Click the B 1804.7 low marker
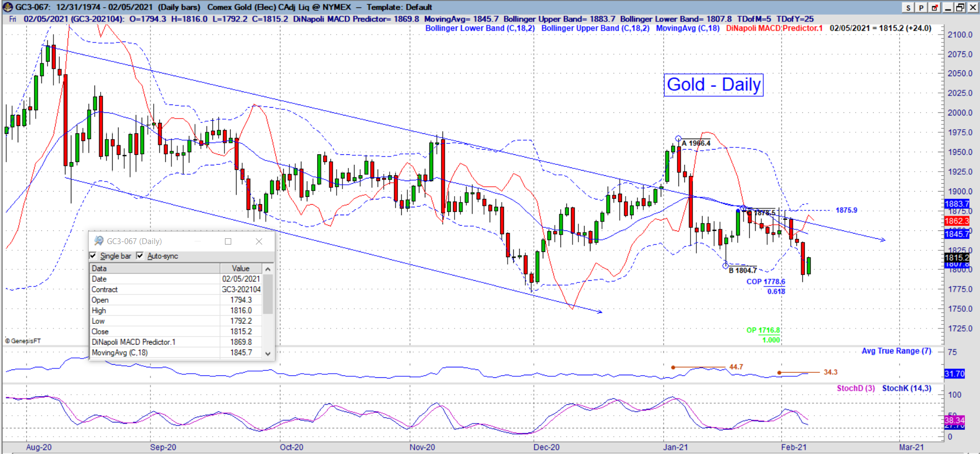 tap(742, 270)
